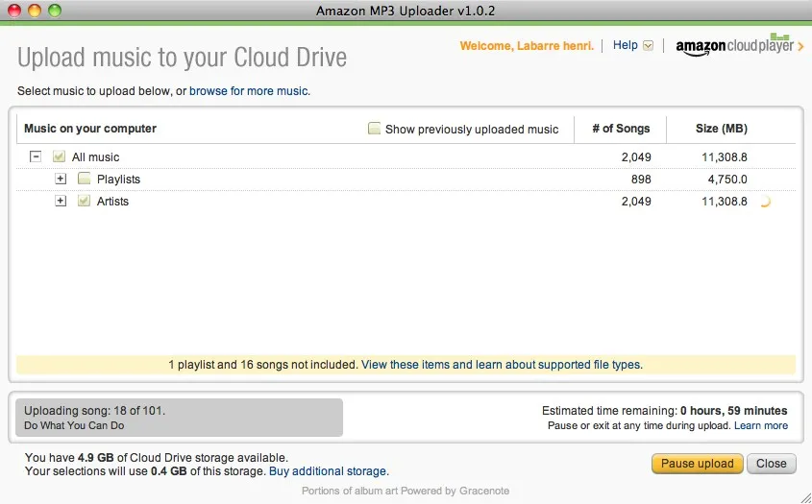The height and width of the screenshot is (504, 812).
Task: Click the yellow minimize window button
Action: pyautogui.click(x=35, y=11)
